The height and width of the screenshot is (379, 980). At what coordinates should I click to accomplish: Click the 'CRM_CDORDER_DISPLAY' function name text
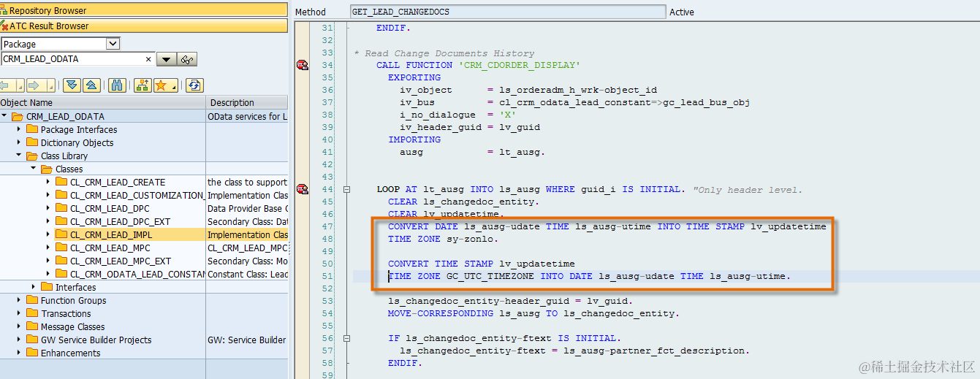point(519,65)
